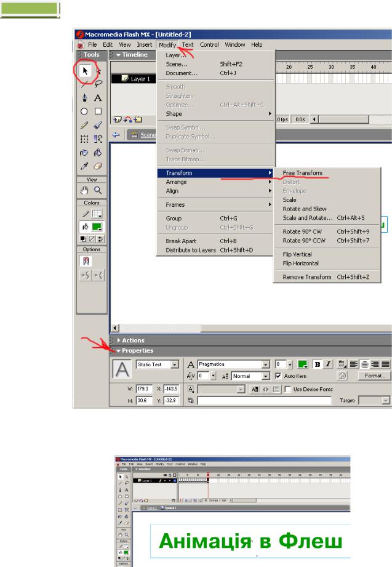
Task: Toggle the Snap to Objects magnet
Action: tap(86, 260)
